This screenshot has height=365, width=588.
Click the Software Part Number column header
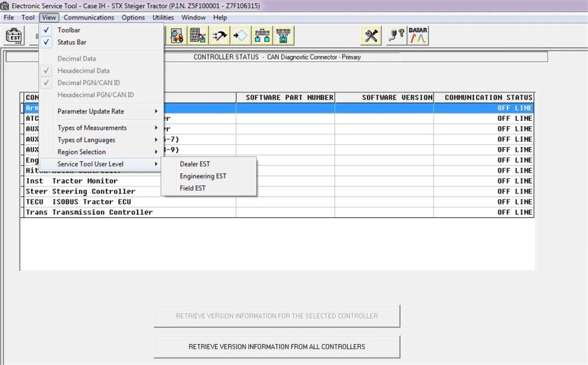pos(286,98)
